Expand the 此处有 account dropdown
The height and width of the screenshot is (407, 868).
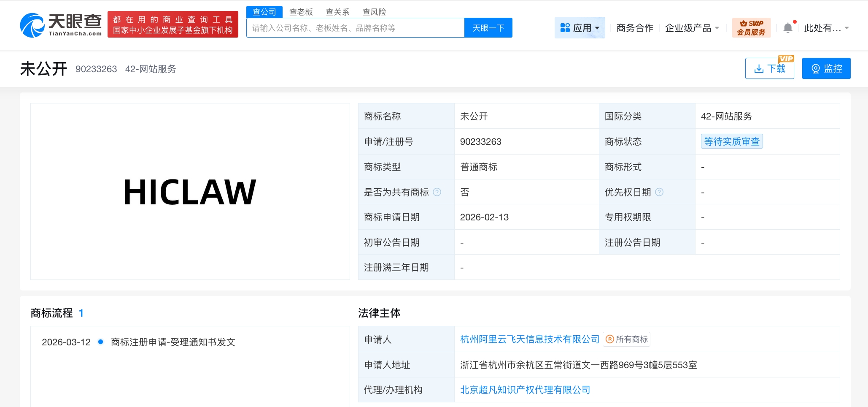click(826, 27)
